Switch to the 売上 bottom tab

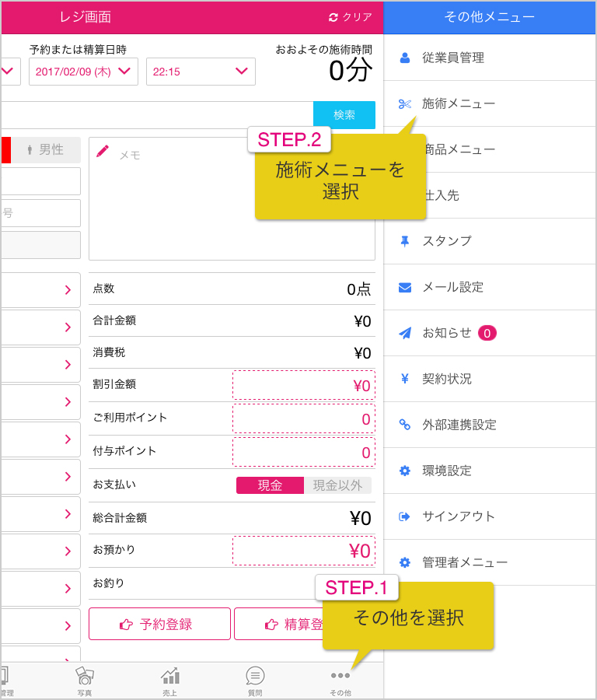[x=170, y=681]
